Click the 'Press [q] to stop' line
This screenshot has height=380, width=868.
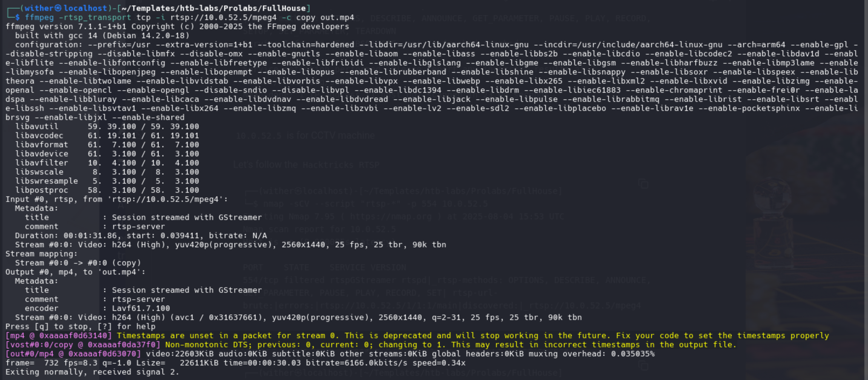point(80,327)
